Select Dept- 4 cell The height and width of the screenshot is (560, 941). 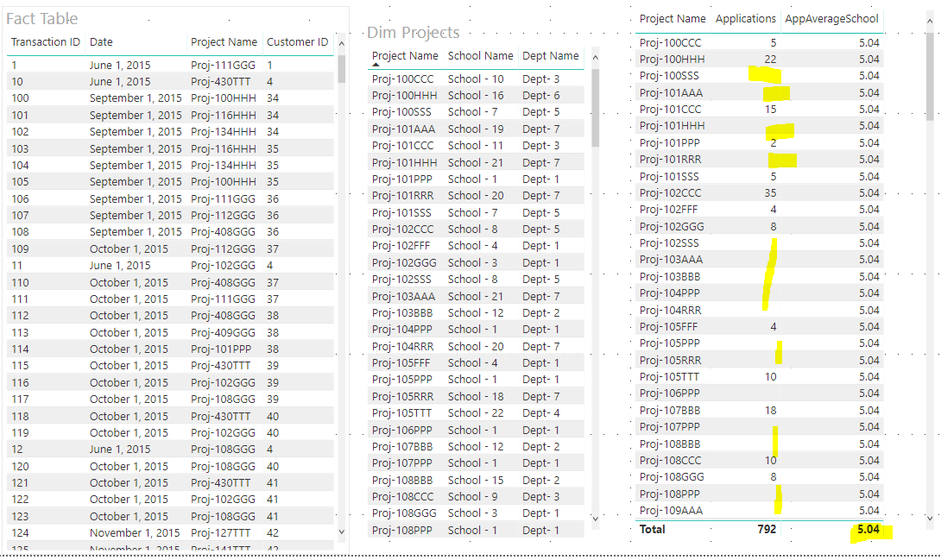[x=540, y=413]
